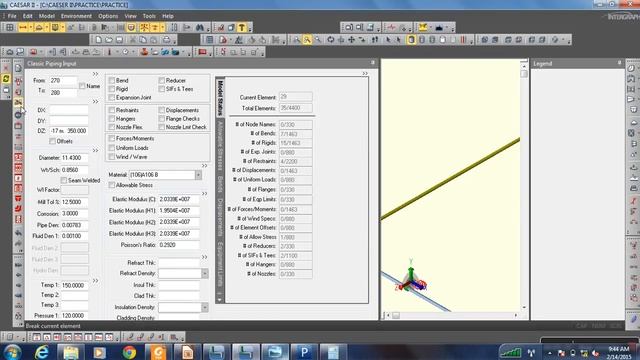
Task: Click the yellow T text toggle icon
Action: pyautogui.click(x=242, y=27)
